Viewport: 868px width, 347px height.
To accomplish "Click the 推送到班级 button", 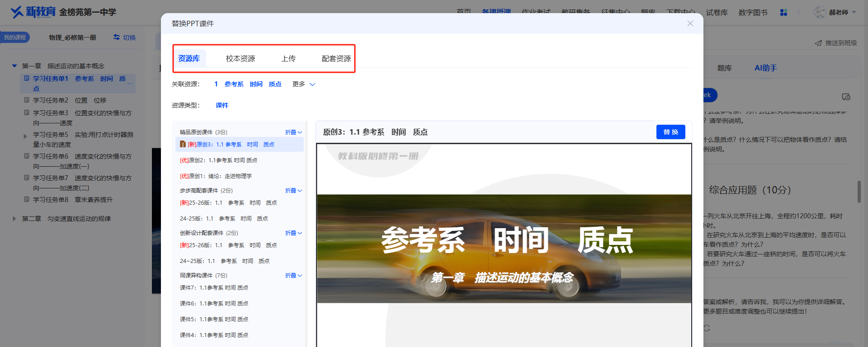I will [836, 43].
